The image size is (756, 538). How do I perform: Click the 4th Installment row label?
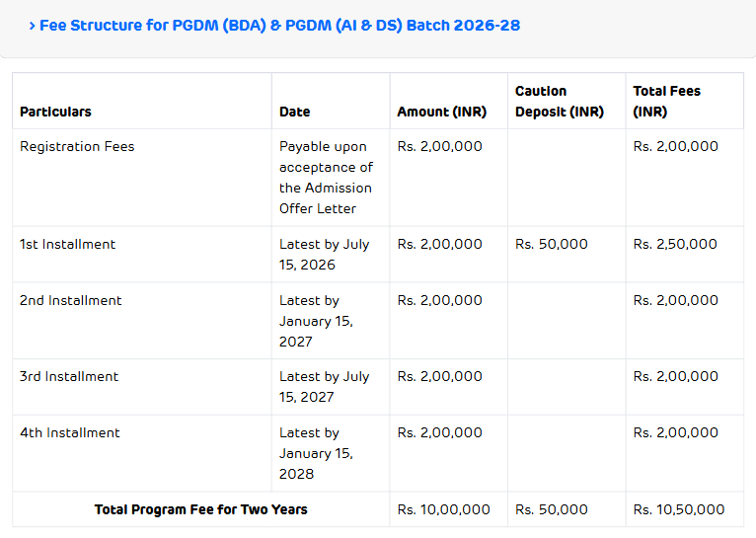pos(70,432)
